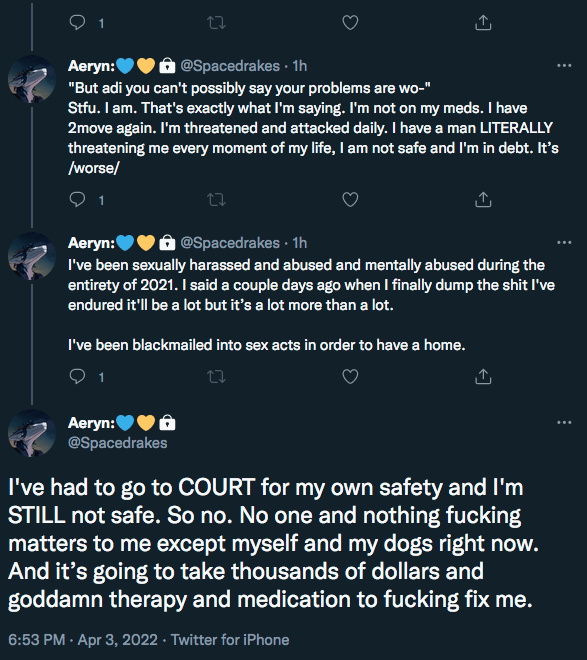
Task: Retweet the 'sexually harassed' tweet
Action: [217, 377]
